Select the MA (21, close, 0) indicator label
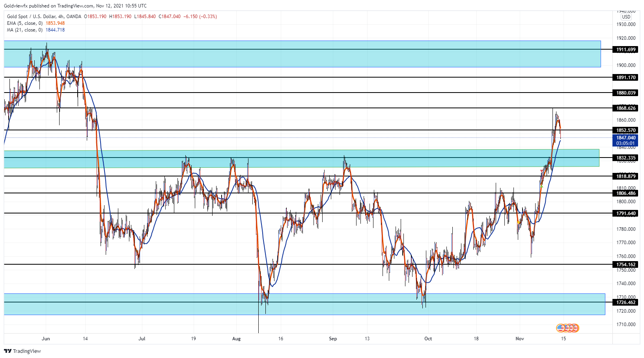This screenshot has height=358, width=644. (25, 30)
